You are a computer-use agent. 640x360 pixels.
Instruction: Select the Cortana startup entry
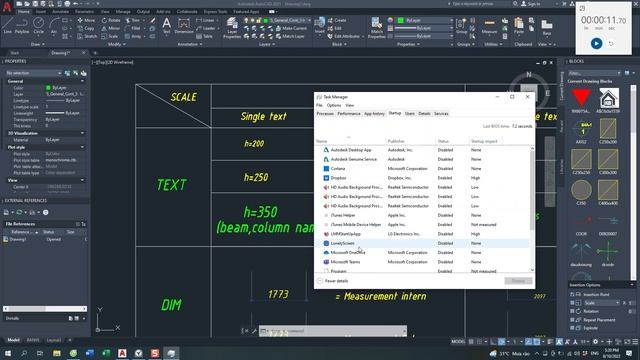(423, 169)
